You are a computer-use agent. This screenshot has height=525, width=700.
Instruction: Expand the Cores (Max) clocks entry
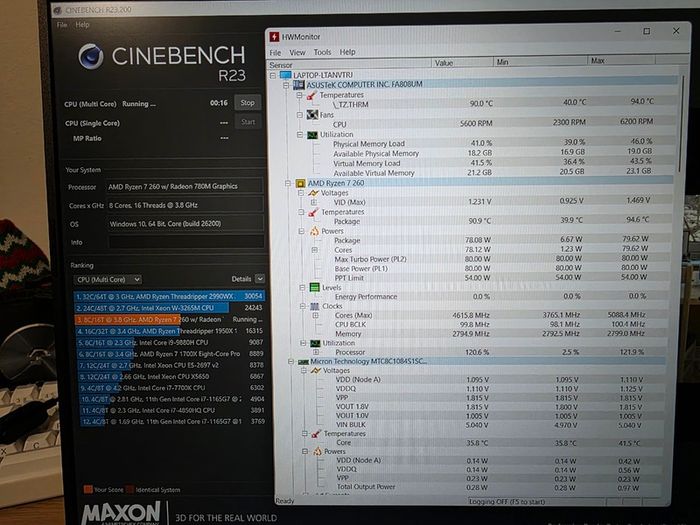[316, 315]
